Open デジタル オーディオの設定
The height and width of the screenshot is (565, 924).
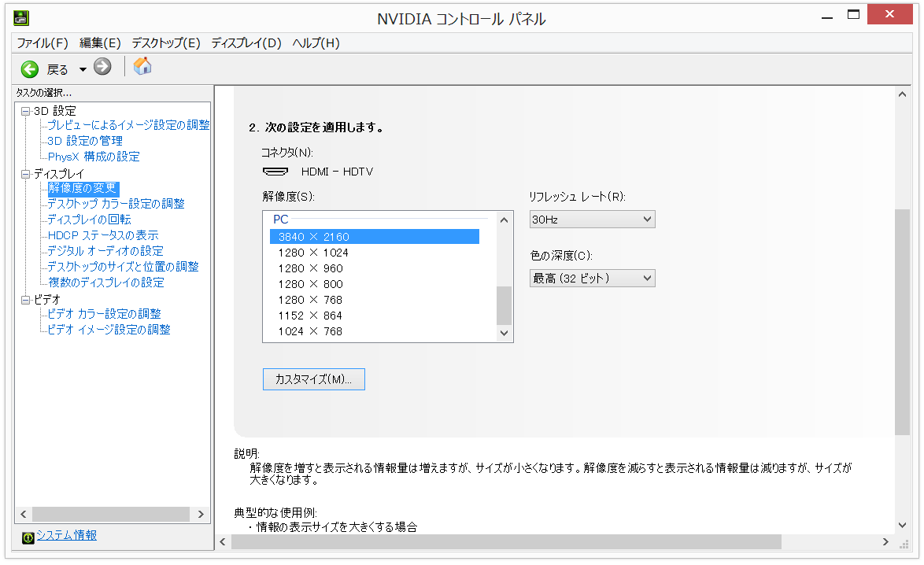tap(105, 251)
